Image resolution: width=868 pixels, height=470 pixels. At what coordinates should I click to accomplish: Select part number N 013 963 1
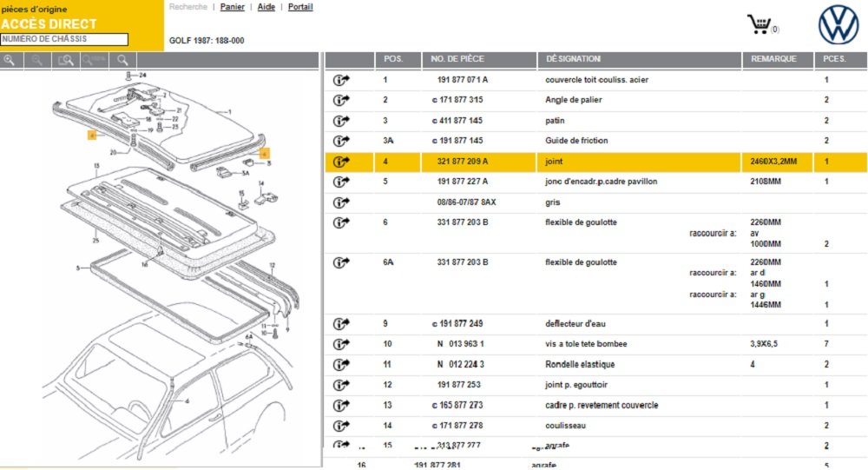(461, 344)
